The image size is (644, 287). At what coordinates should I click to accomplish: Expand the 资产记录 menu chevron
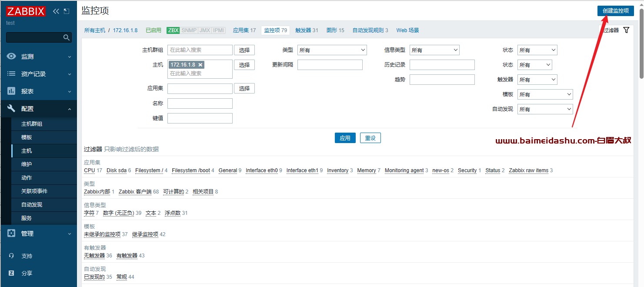(x=70, y=74)
